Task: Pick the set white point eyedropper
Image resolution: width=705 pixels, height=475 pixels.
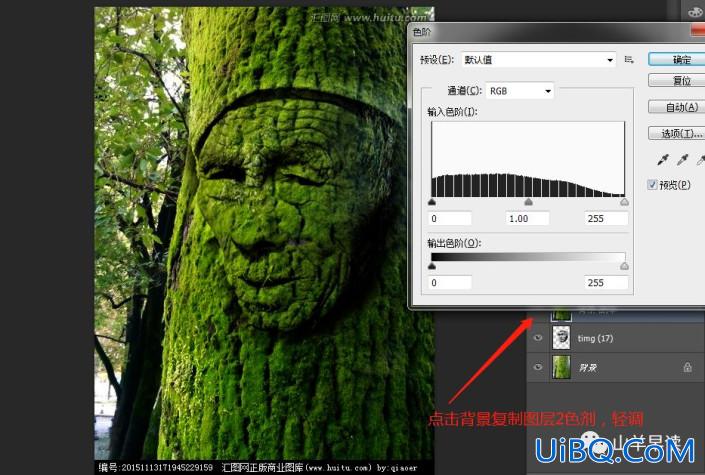Action: (701, 159)
